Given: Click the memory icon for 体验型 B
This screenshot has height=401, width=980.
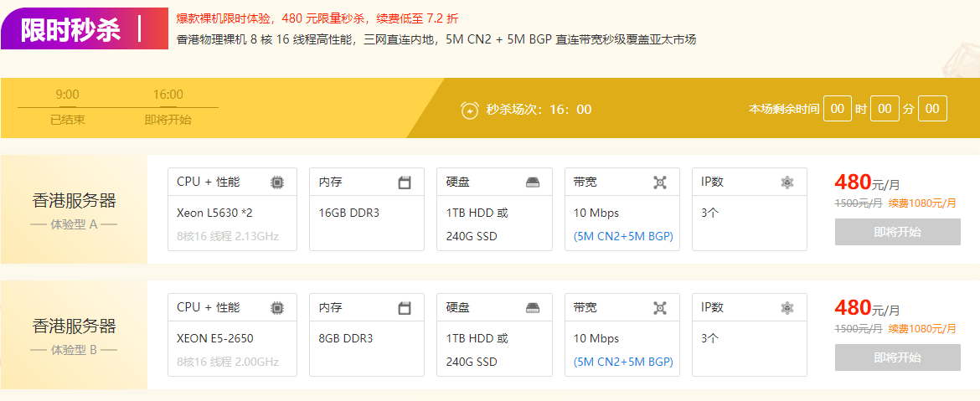Looking at the screenshot, I should (405, 308).
